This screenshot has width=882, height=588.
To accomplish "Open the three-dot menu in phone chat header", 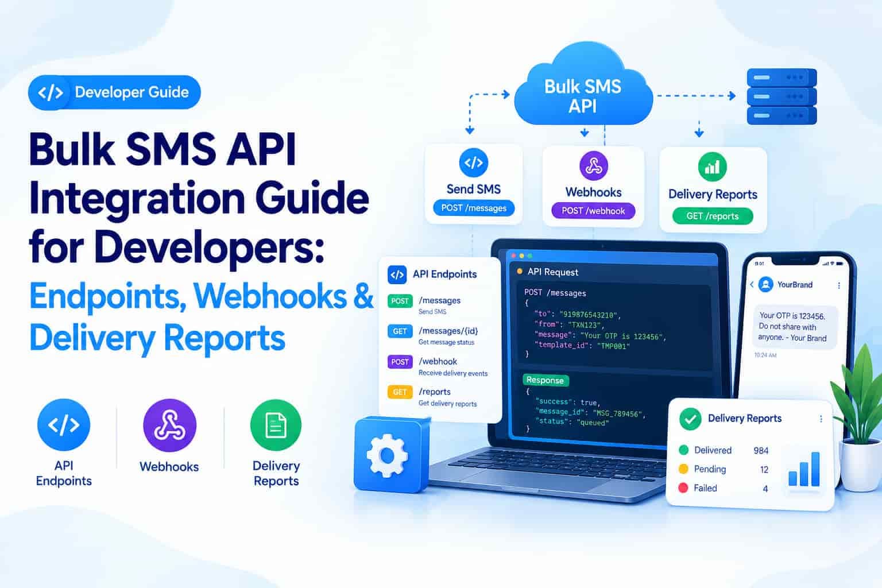I will pos(839,285).
